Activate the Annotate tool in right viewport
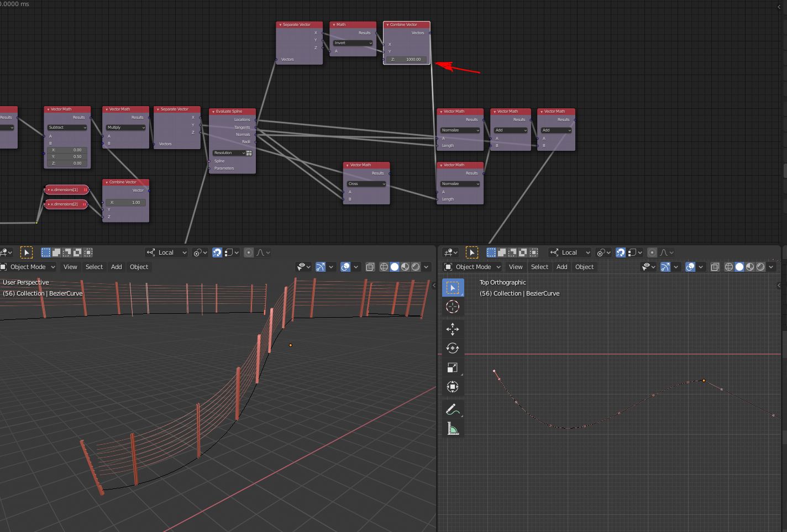Viewport: 787px width, 532px height. [453, 409]
